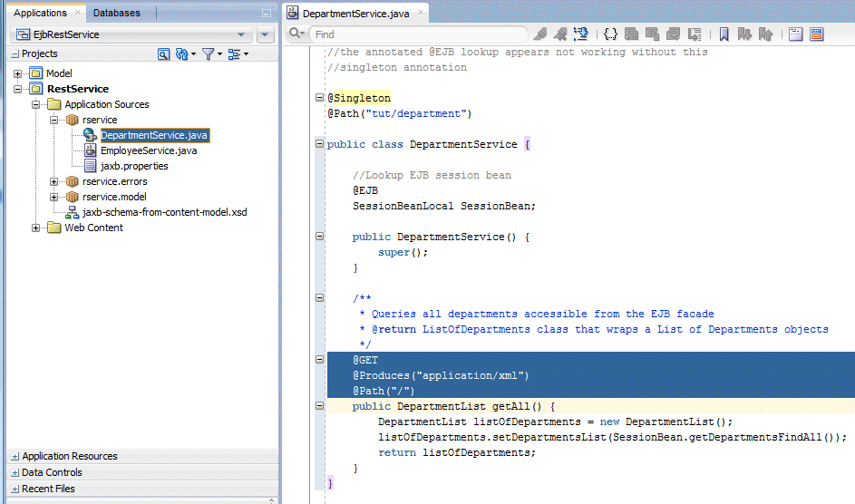The width and height of the screenshot is (855, 504).
Task: Close the DepartmentService.java editor tab
Action: tap(420, 12)
